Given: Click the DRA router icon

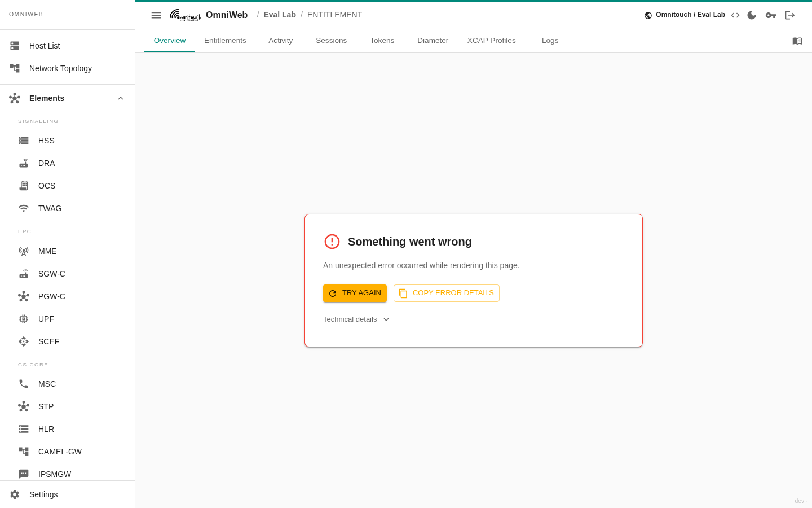Looking at the screenshot, I should tap(24, 163).
